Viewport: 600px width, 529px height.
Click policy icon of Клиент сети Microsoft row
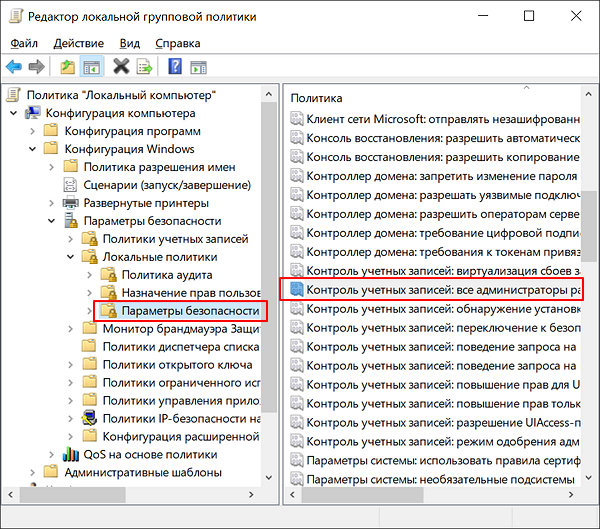tap(297, 119)
